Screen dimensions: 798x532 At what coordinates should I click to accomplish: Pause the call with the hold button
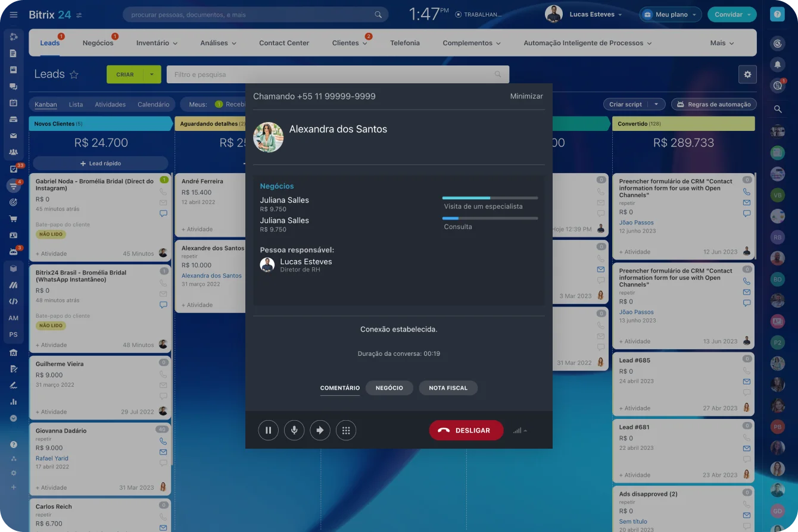[x=268, y=430]
